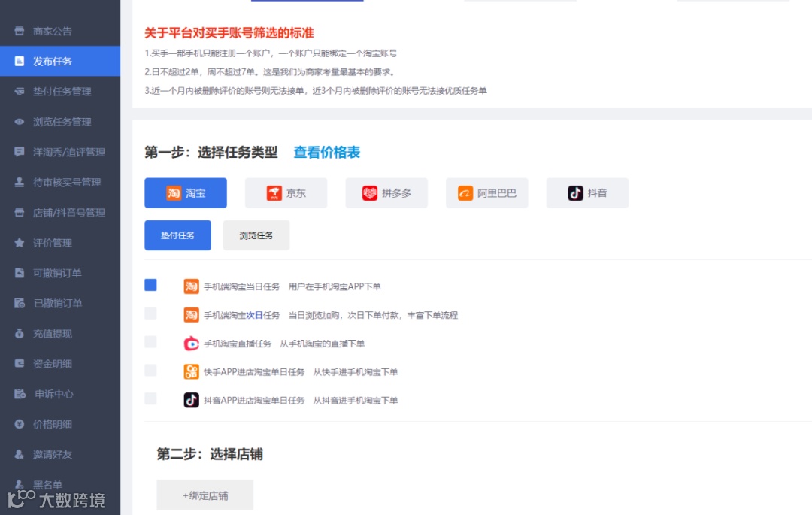
Task: Click the text 从快手进手机淘宝下单
Action: point(355,372)
